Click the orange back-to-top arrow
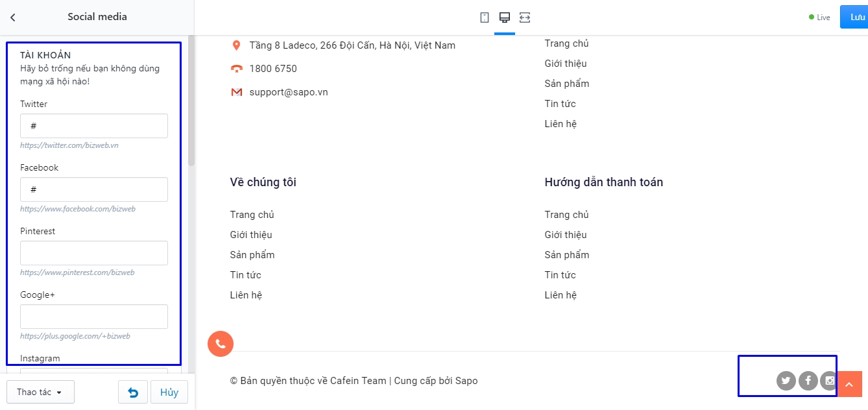Viewport: 868px width, 410px height. (x=850, y=384)
